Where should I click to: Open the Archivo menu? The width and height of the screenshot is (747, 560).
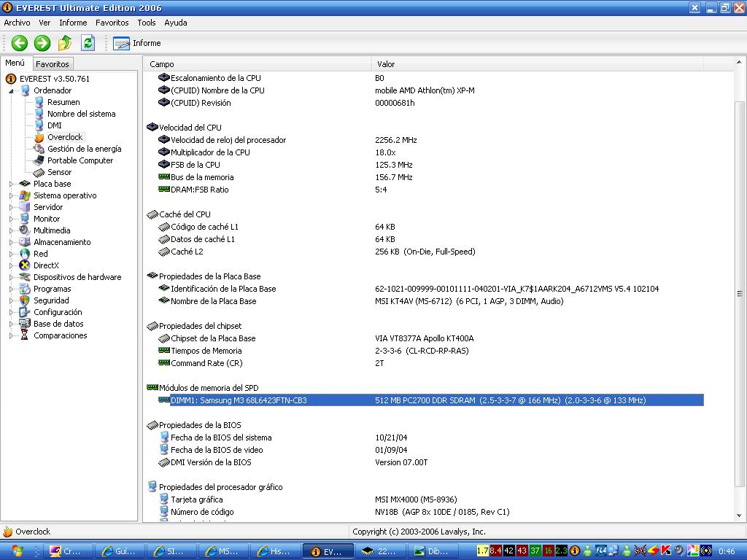click(x=17, y=23)
